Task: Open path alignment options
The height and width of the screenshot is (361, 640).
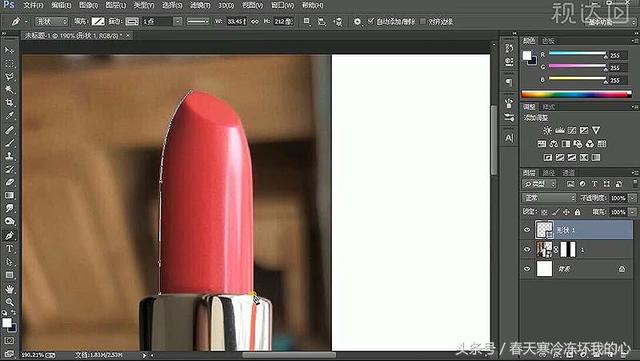Action: coord(322,21)
